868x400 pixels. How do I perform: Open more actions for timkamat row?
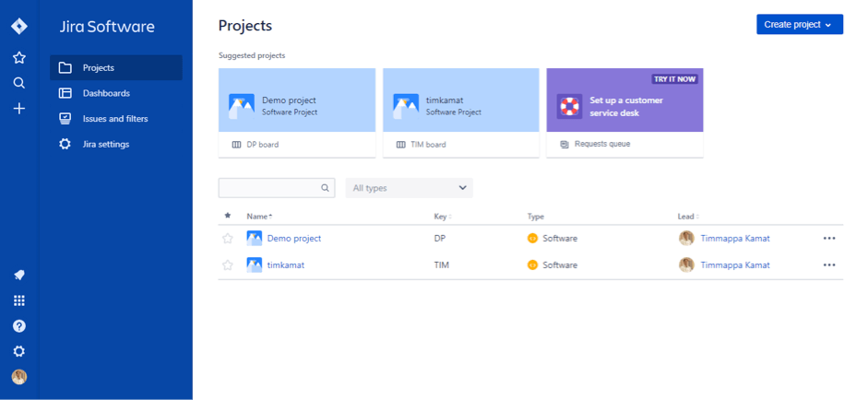pos(829,265)
